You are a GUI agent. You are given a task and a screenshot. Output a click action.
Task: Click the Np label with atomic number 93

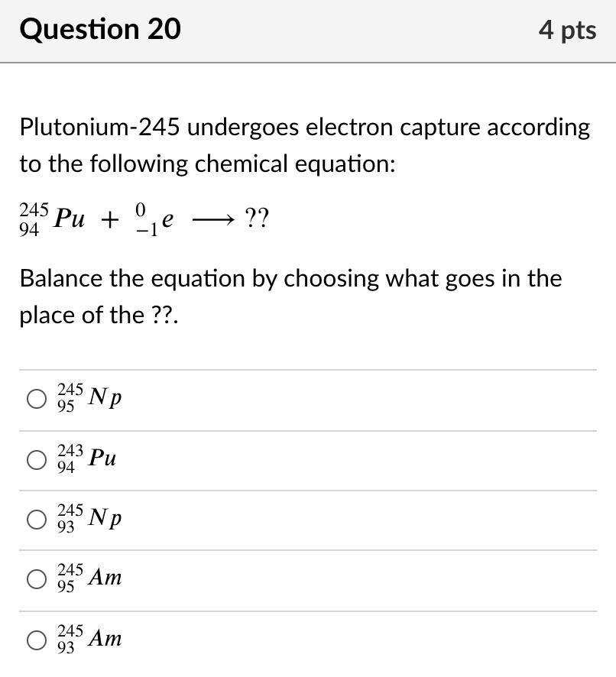(x=89, y=520)
